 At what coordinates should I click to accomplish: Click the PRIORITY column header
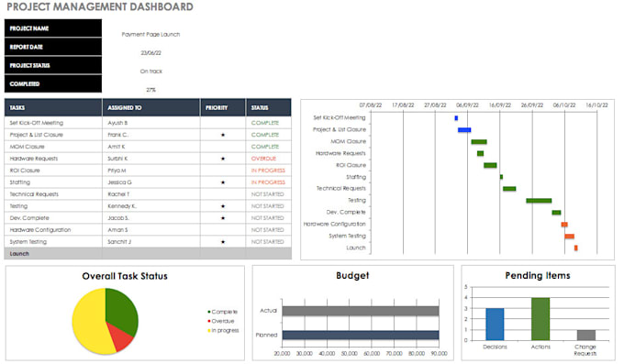223,107
